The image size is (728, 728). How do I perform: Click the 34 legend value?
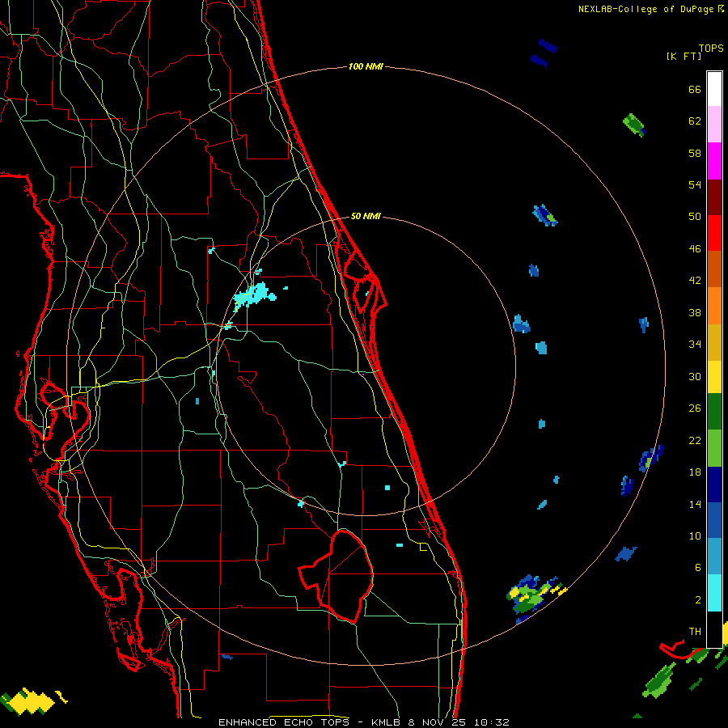point(695,345)
